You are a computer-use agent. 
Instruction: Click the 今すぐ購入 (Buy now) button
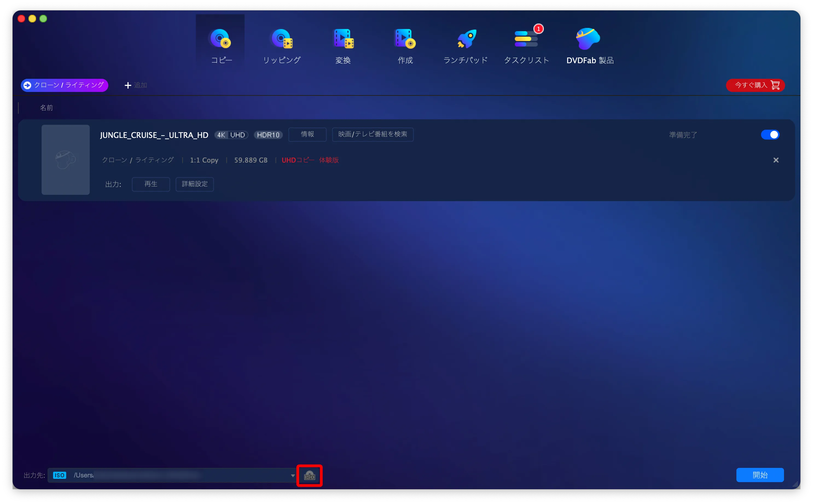tap(755, 85)
